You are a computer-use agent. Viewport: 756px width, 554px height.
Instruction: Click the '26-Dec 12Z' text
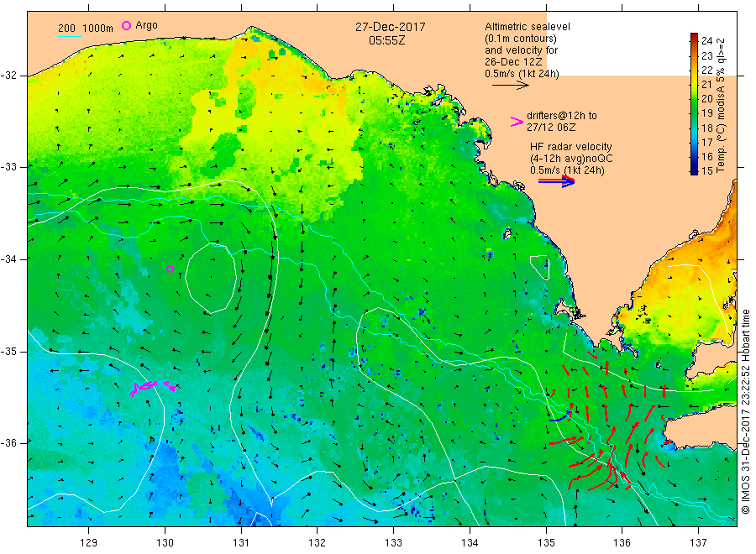(x=513, y=62)
